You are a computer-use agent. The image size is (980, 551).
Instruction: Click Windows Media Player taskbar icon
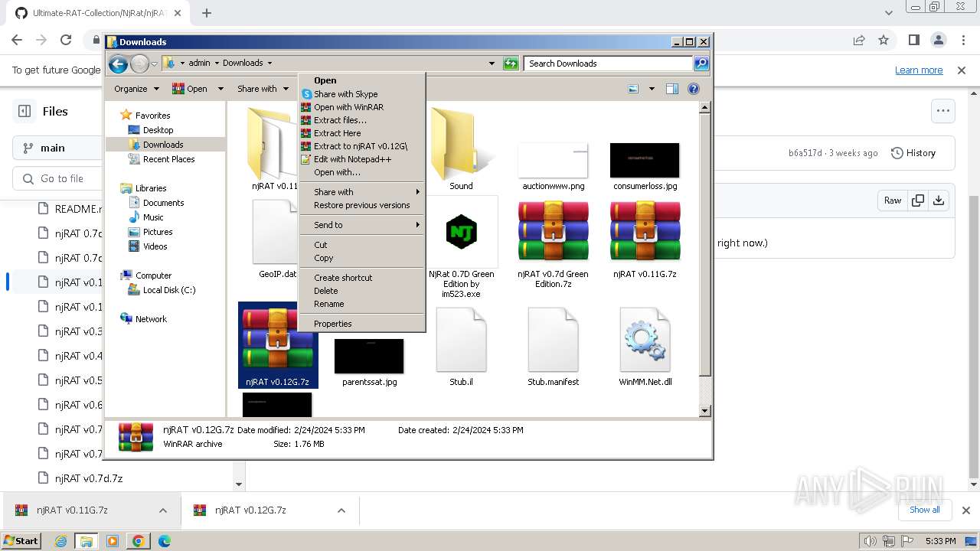[x=113, y=541]
